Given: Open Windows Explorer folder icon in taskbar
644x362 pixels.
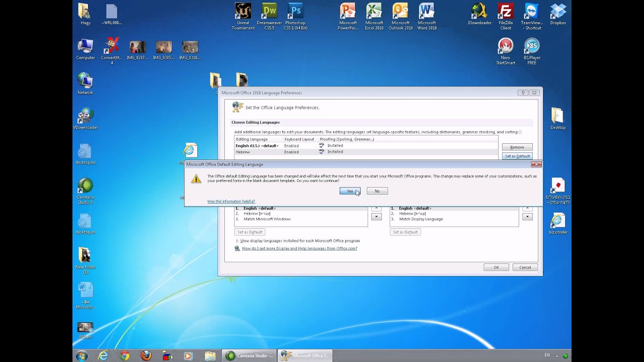Looking at the screenshot, I should (210, 356).
